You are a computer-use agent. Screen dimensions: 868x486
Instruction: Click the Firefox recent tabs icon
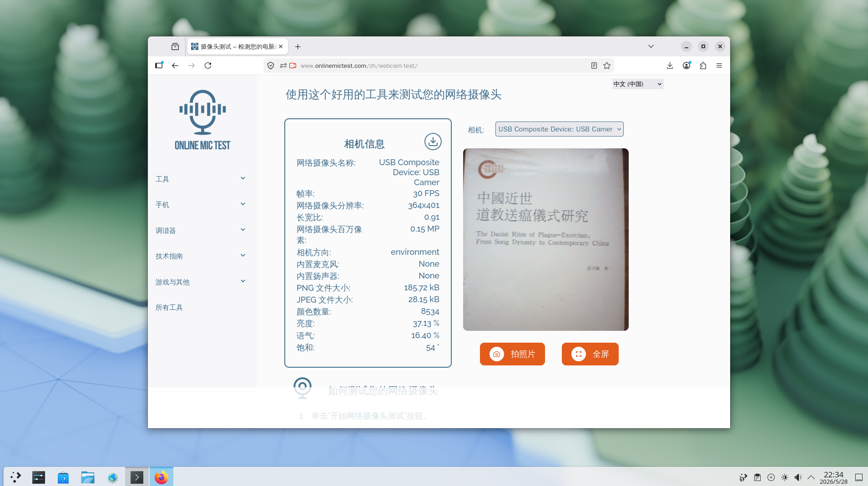pyautogui.click(x=175, y=46)
